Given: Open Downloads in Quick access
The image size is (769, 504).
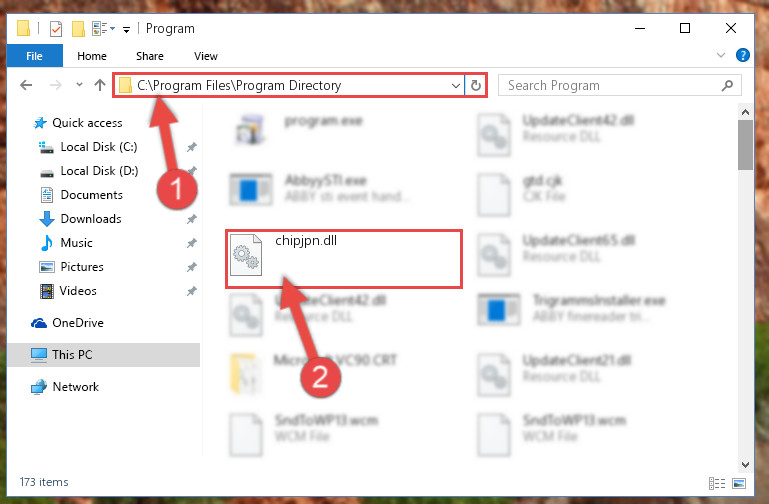Looking at the screenshot, I should point(91,219).
